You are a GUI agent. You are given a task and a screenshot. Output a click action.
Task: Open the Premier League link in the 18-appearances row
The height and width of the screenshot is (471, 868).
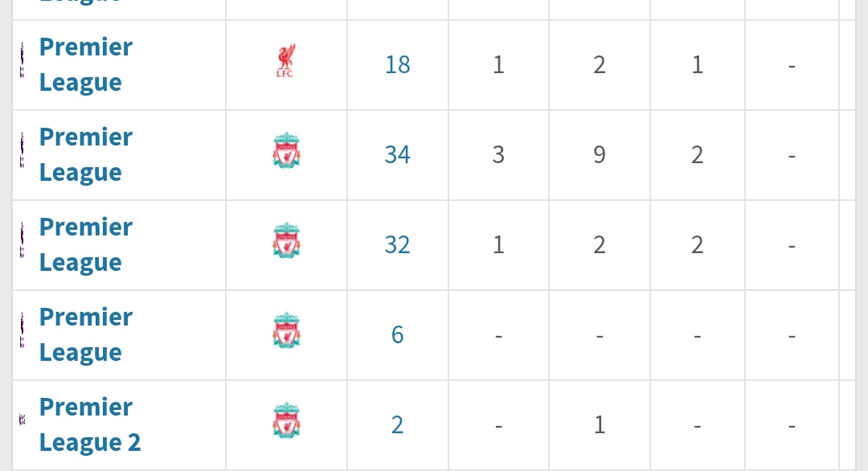click(85, 64)
